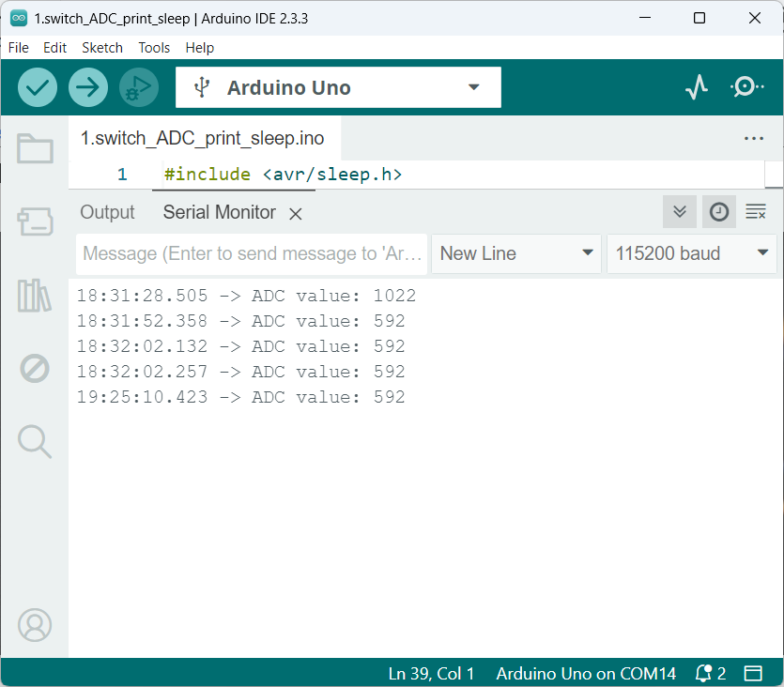Open the Serial Monitor magnifier icon in the toolbar

(x=747, y=87)
